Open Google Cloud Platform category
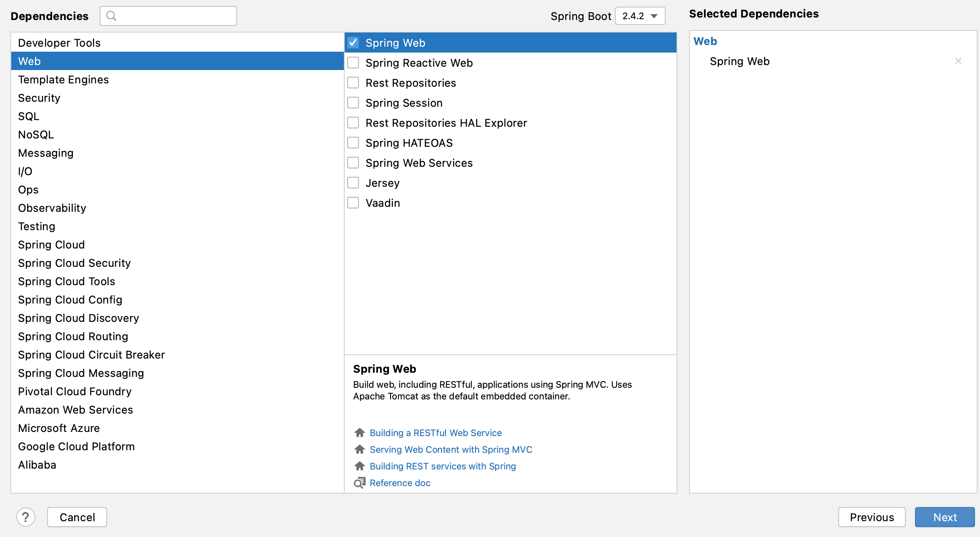 pyautogui.click(x=178, y=446)
